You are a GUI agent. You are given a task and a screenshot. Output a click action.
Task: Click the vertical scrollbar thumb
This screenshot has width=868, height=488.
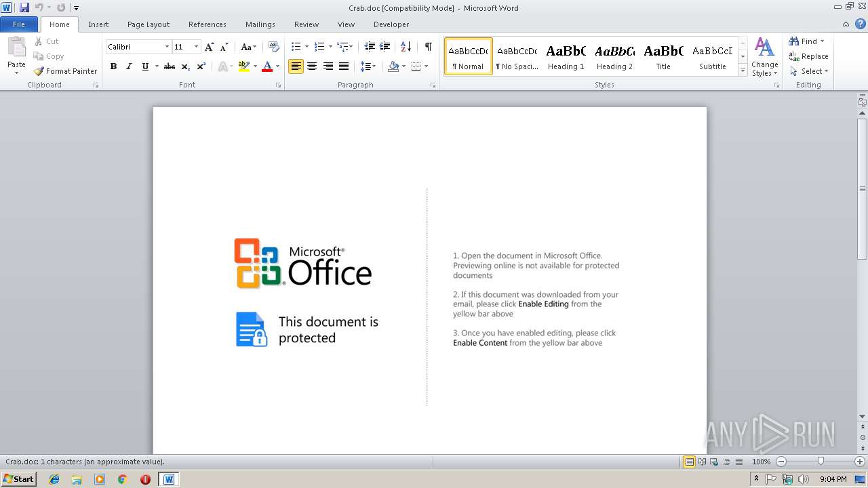[862, 188]
